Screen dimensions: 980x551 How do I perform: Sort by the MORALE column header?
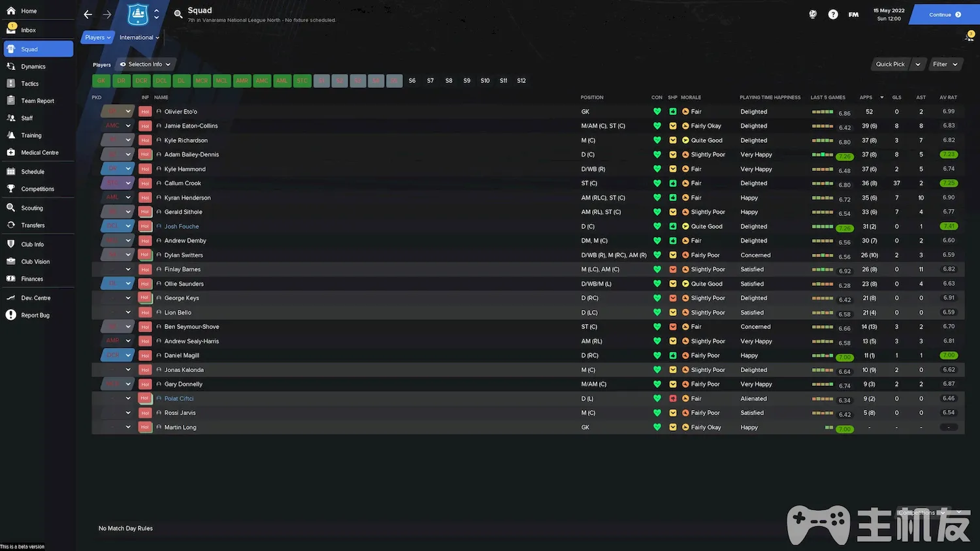(x=691, y=97)
